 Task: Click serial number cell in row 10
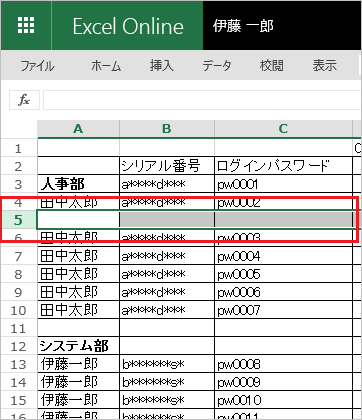point(167,310)
